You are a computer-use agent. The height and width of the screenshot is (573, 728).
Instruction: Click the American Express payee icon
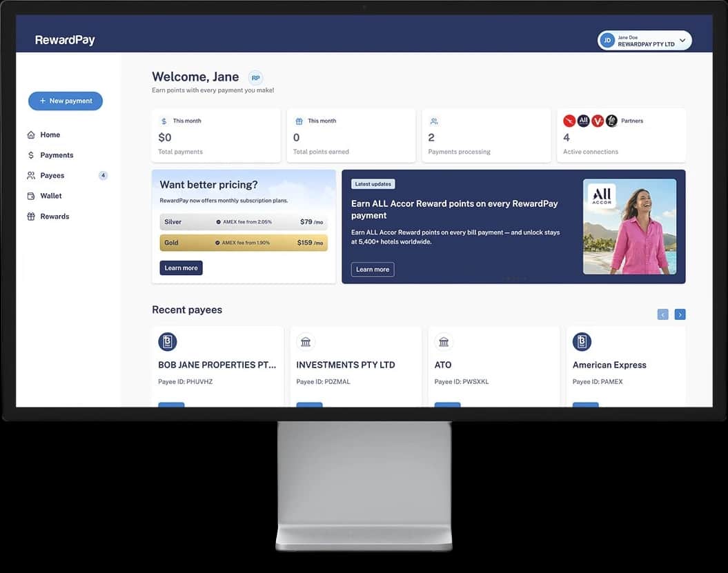[x=582, y=342]
